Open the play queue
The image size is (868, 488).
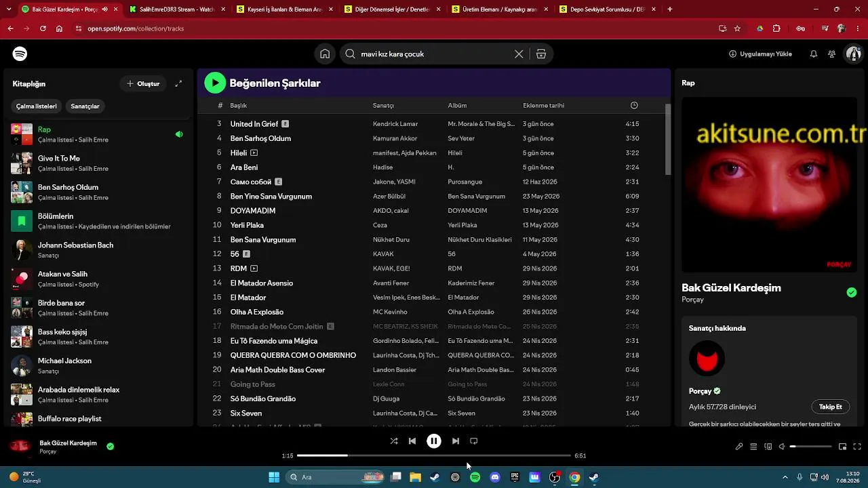tap(753, 447)
